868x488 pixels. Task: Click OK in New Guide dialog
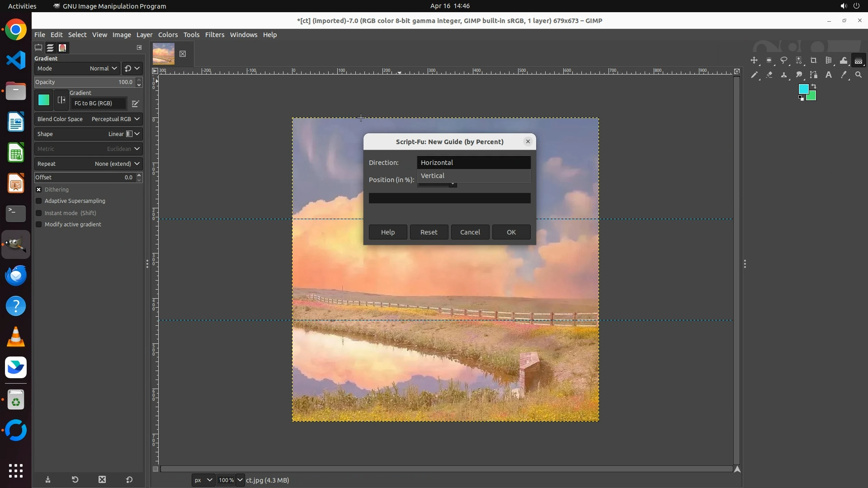511,232
